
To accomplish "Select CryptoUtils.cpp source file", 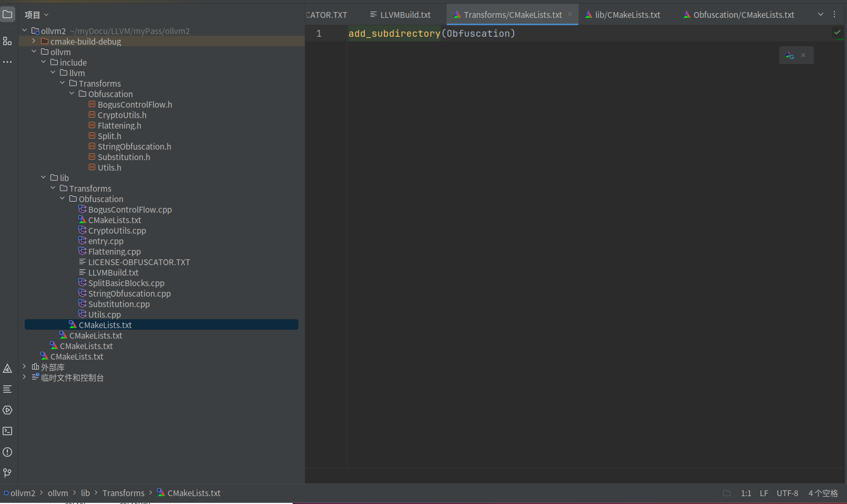I will coord(117,230).
